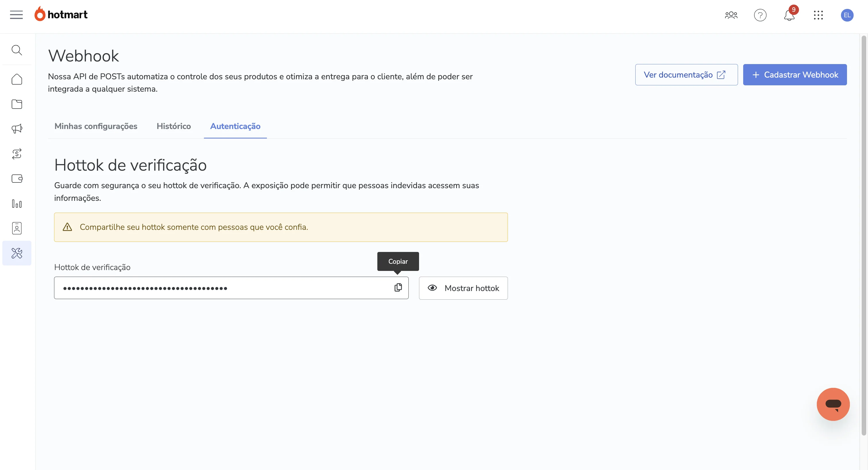Click Mostrar hottok to reveal the token
Screen dimensions: 868x470
tap(463, 288)
